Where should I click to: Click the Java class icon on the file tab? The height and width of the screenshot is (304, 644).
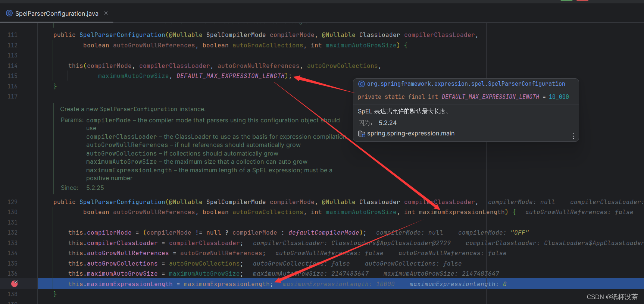coord(9,13)
